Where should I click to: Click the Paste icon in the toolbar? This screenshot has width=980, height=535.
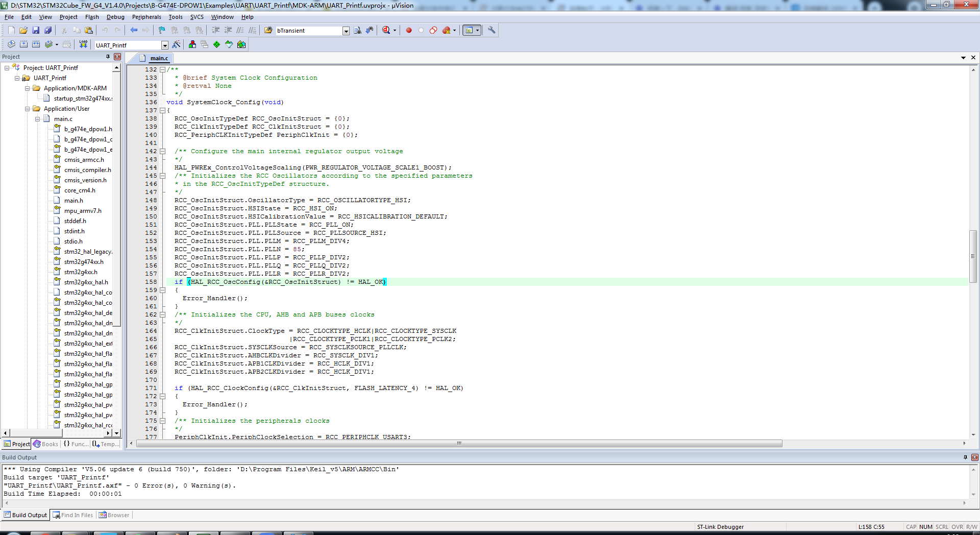89,31
